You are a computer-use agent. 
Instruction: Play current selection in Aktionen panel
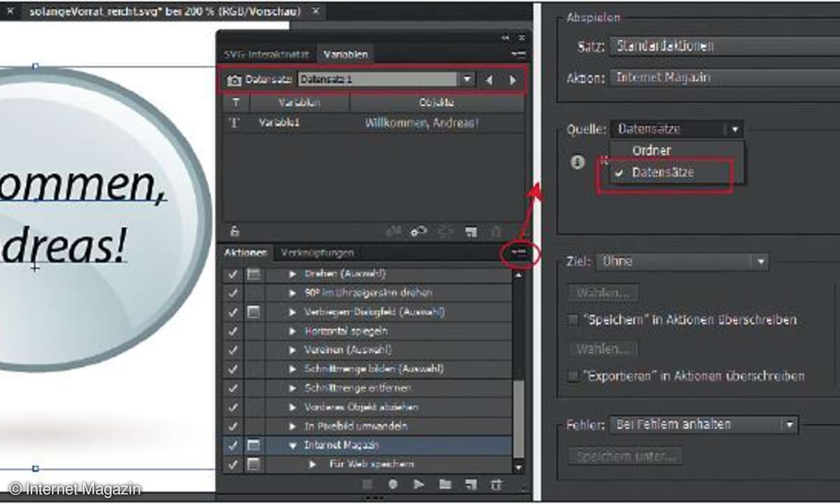(x=419, y=484)
